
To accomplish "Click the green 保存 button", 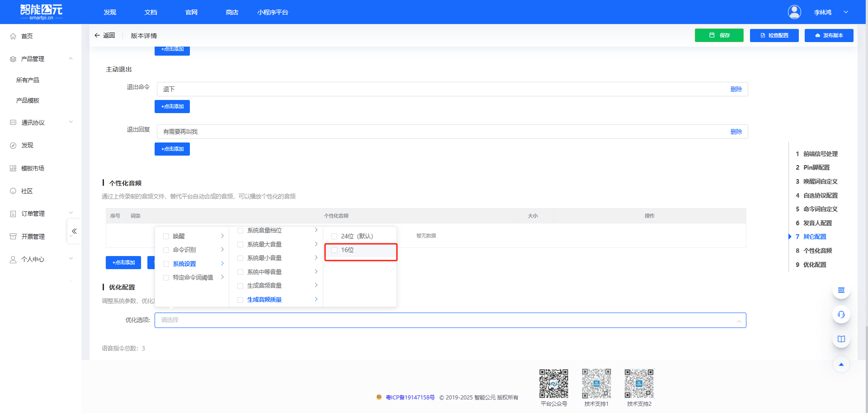I will pos(719,35).
